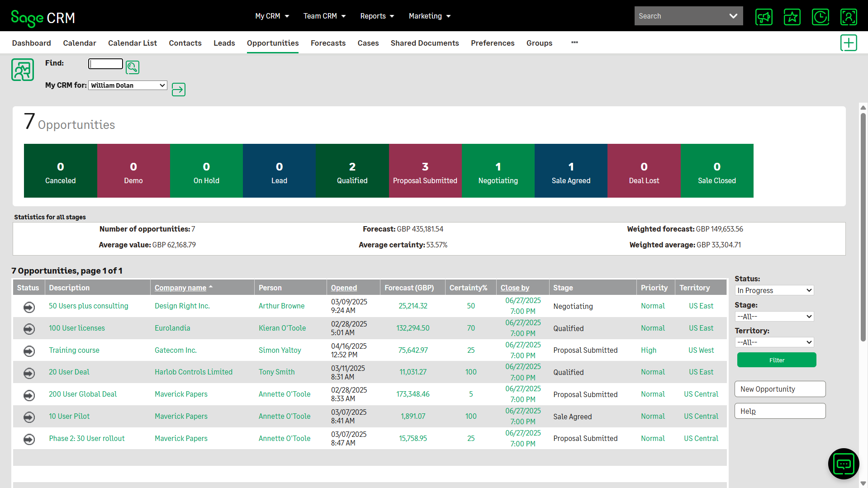
Task: Expand the My CRM menu
Action: point(272,16)
